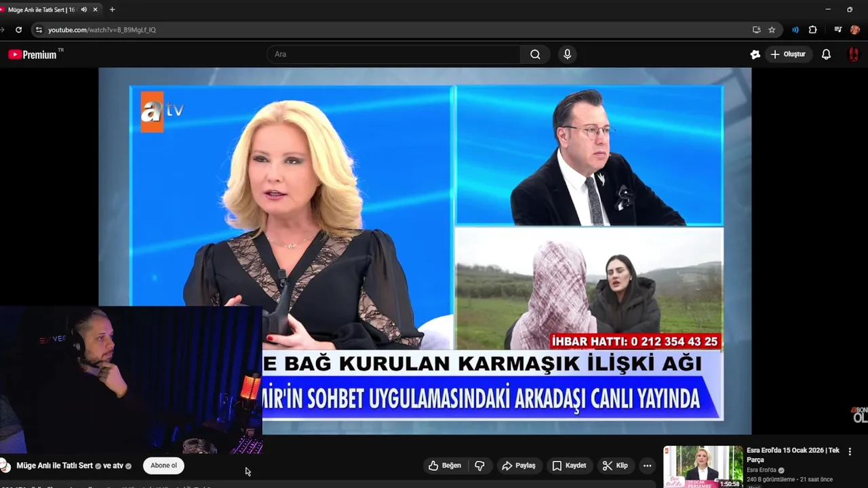
Task: Like the video with 'Beğen'
Action: 445,466
